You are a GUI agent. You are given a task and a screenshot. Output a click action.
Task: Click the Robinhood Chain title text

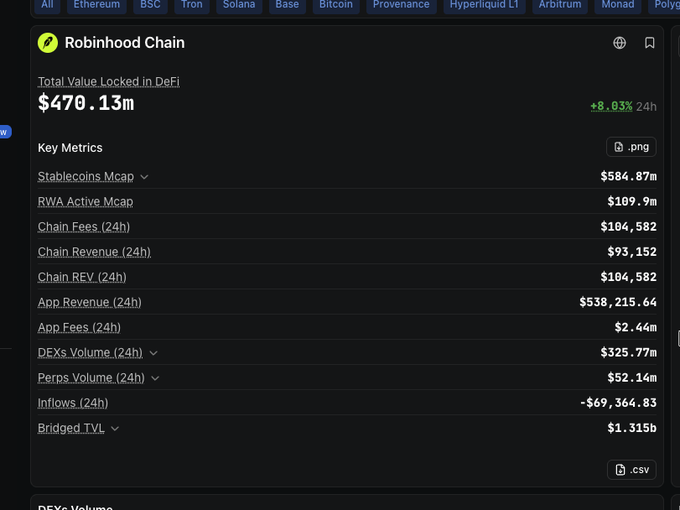(125, 43)
